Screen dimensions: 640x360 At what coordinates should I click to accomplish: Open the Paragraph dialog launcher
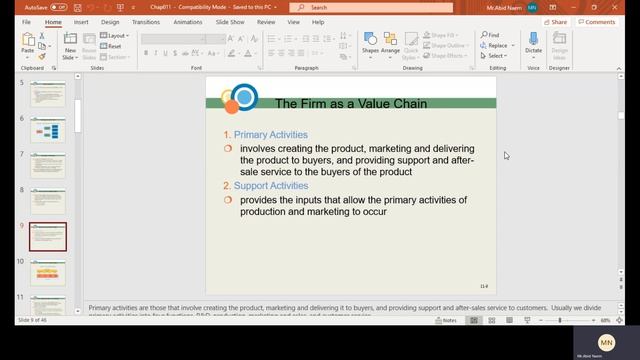click(354, 68)
